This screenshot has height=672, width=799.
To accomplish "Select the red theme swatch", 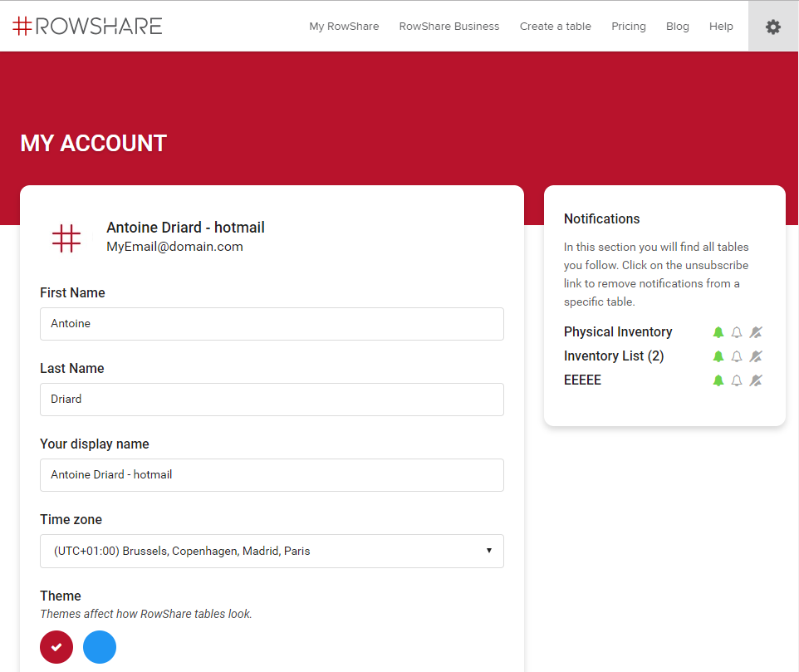I will tap(56, 647).
